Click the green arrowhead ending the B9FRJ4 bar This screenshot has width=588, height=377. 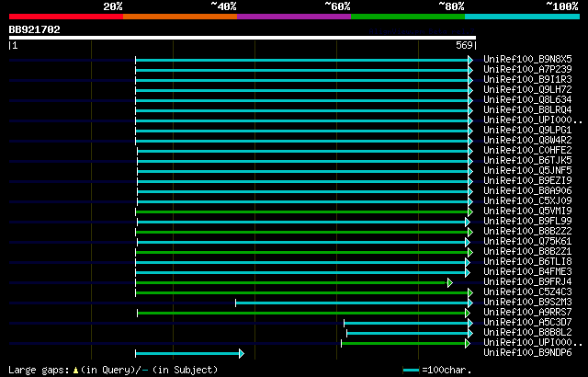tap(450, 283)
